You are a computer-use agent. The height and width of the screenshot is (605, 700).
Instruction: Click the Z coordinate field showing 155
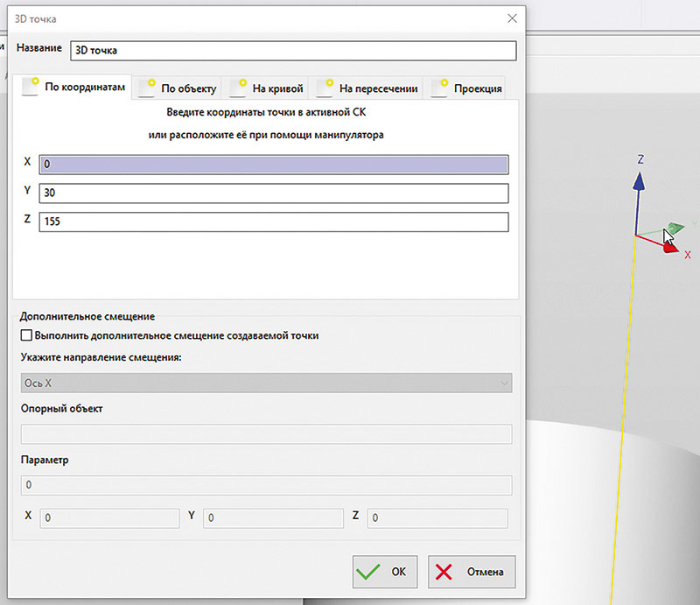[x=274, y=222]
